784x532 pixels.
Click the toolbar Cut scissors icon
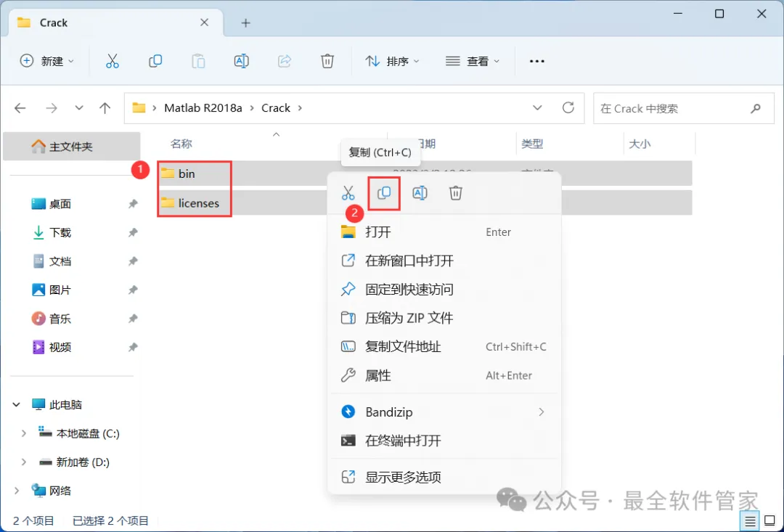[113, 61]
